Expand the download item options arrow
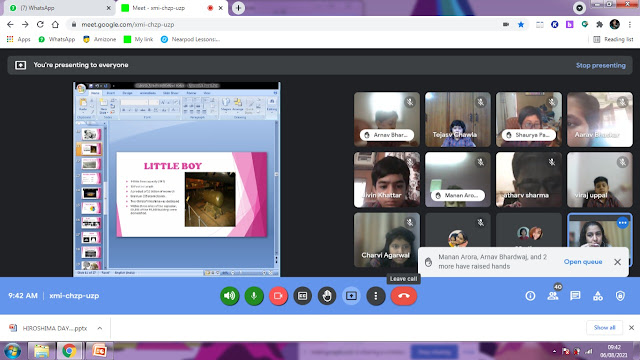This screenshot has width=640, height=360. coord(100,328)
